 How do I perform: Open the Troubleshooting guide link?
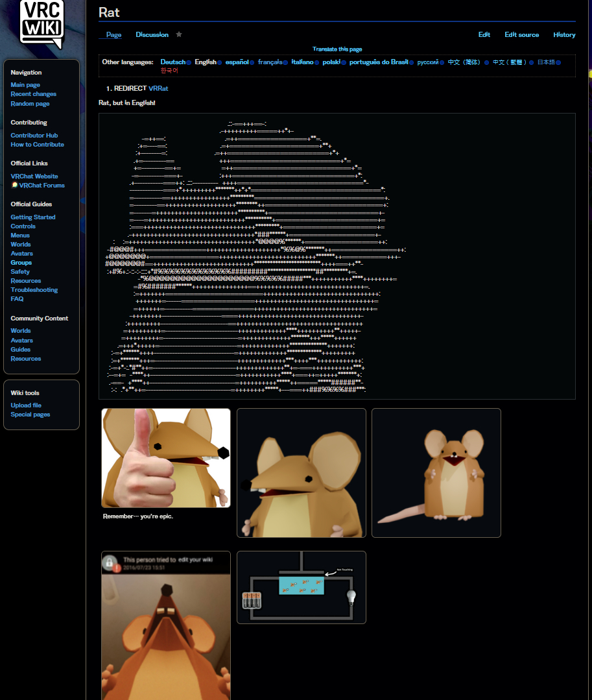click(34, 290)
